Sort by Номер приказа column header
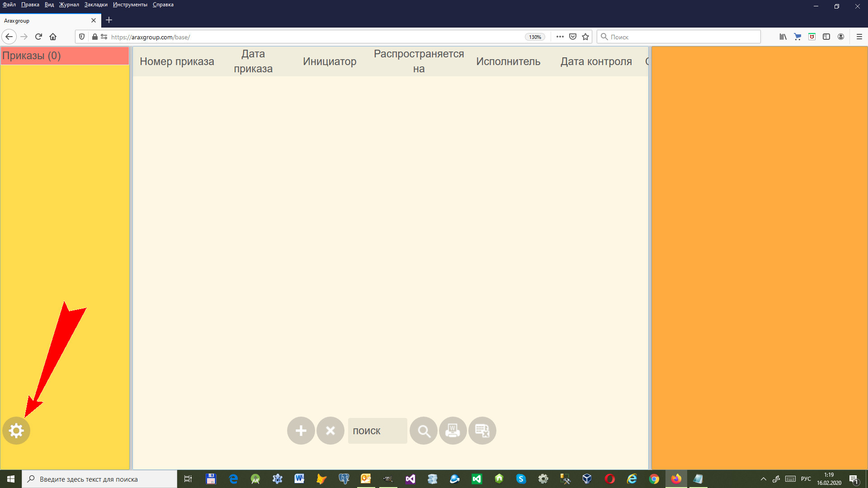 pos(177,61)
